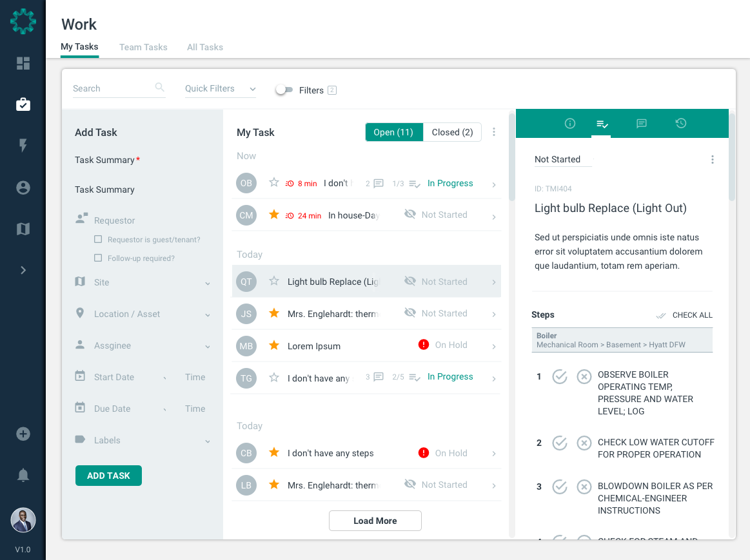Check the Follow-up required checkbox
This screenshot has width=750, height=560.
click(98, 258)
